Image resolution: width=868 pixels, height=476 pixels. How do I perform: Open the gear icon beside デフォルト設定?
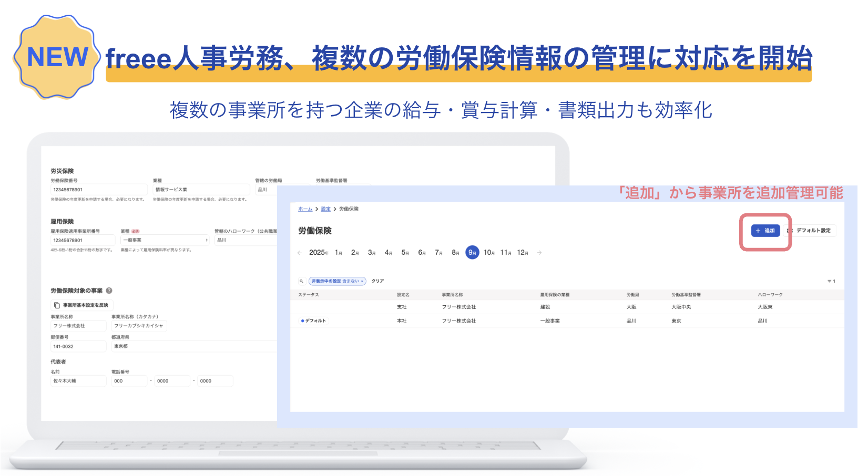pyautogui.click(x=790, y=230)
